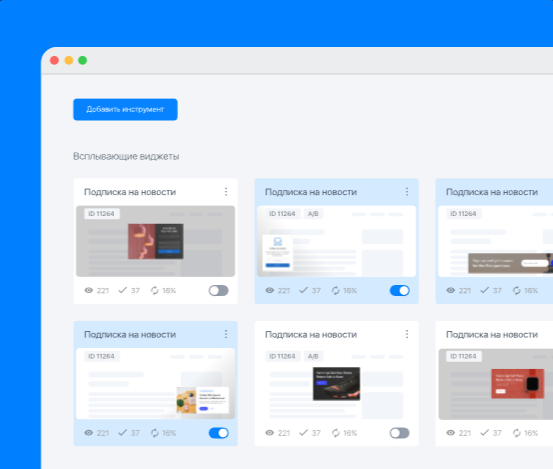The width and height of the screenshot is (553, 469).
Task: Click the checkmark icon on bottom-left card
Action: pyautogui.click(x=122, y=433)
